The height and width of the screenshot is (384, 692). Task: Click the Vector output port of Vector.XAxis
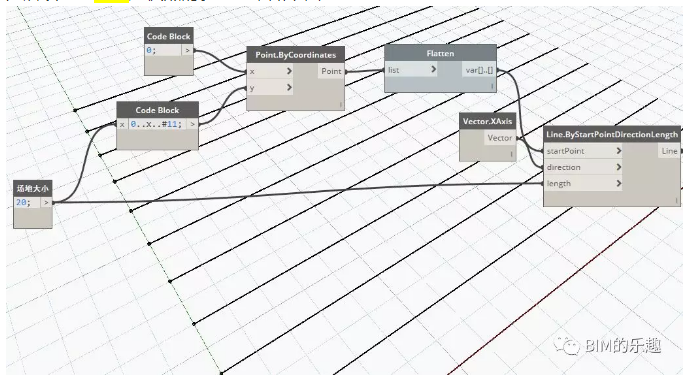[x=500, y=138]
